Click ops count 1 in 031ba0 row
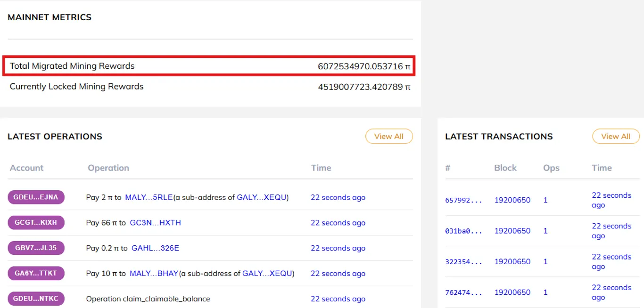644x308 pixels. pos(545,231)
